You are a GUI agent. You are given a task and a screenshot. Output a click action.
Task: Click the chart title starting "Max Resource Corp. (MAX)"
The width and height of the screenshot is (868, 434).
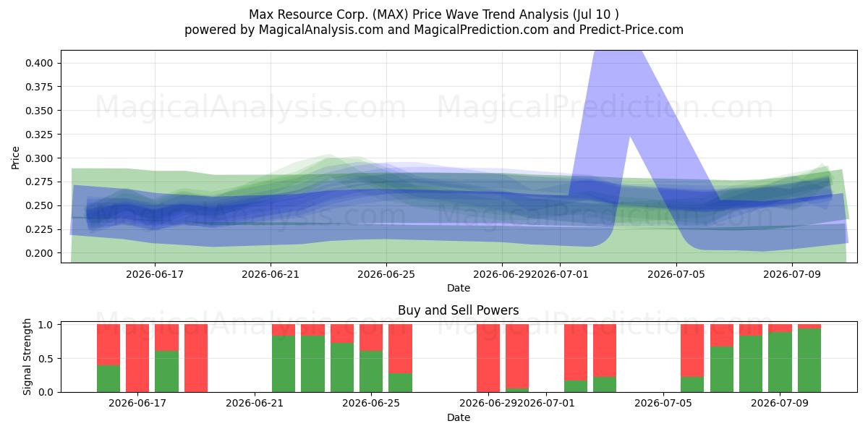pos(434,14)
